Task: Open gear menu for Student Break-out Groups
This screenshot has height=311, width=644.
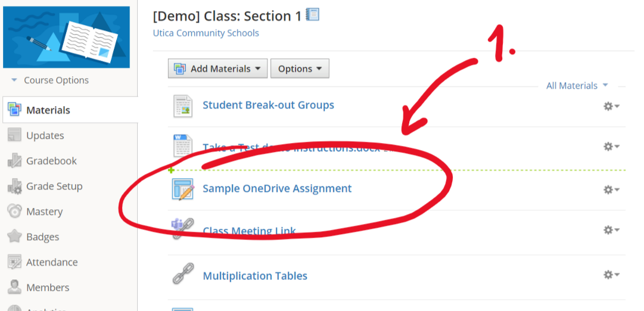Action: [x=611, y=106]
